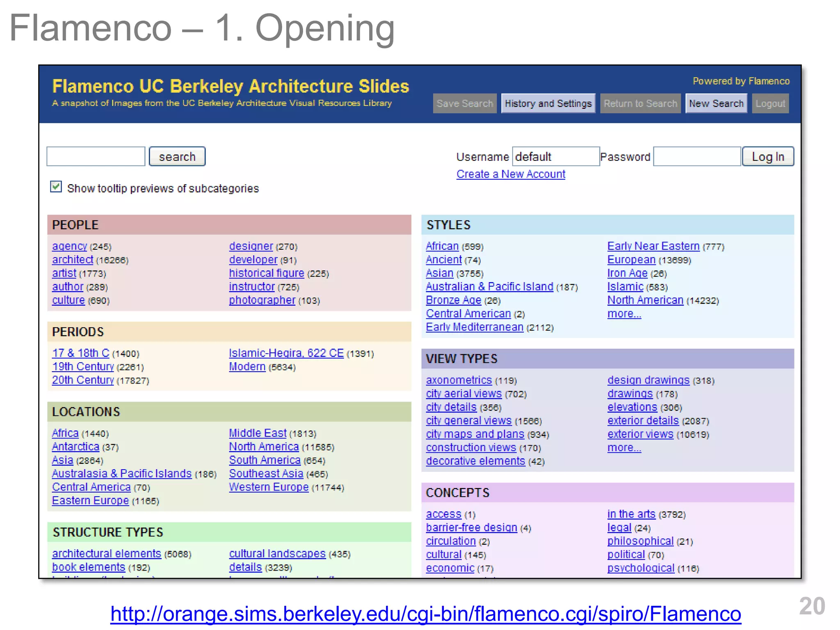Viewport: 840px width, 630px height.
Task: Open the artist category
Action: pyautogui.click(x=64, y=273)
